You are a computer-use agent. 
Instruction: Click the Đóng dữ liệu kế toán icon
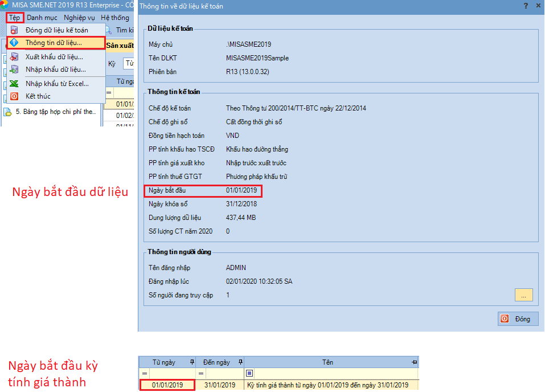pos(14,30)
